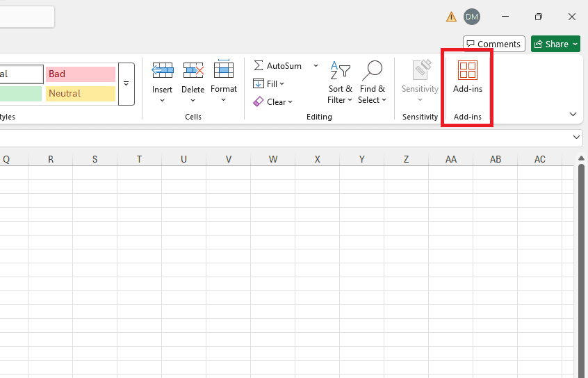
Task: Collapse the ribbon with the chevron
Action: point(573,114)
